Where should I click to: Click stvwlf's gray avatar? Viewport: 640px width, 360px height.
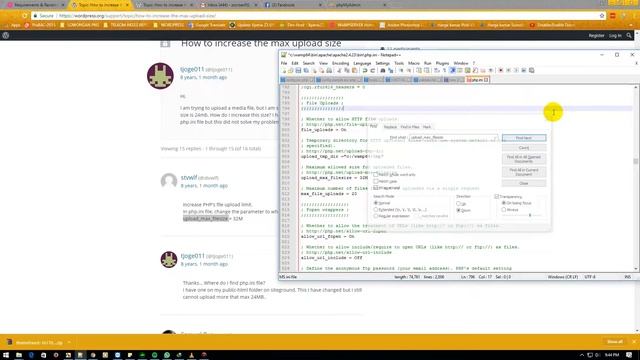(x=169, y=181)
